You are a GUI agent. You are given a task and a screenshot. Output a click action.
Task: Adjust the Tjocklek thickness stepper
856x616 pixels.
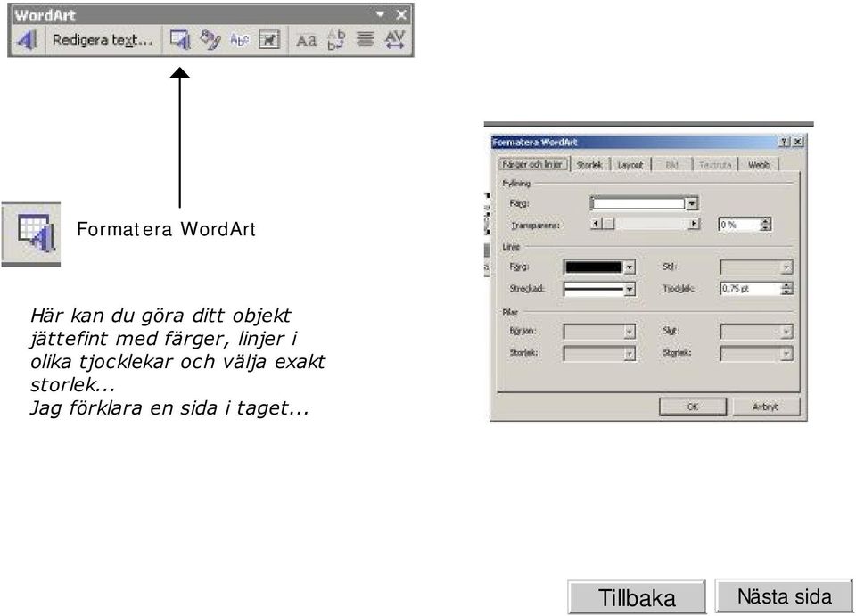pos(786,289)
